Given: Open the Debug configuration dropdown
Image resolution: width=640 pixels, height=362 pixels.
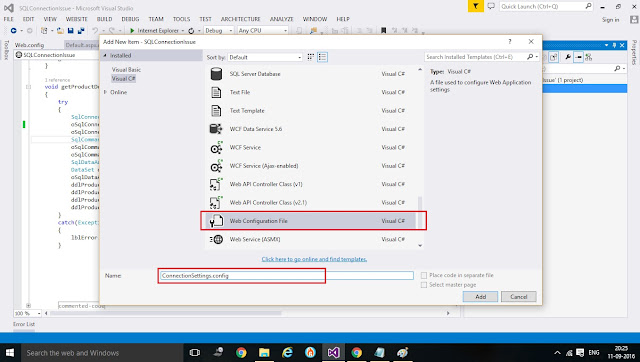Looking at the screenshot, I should (219, 31).
